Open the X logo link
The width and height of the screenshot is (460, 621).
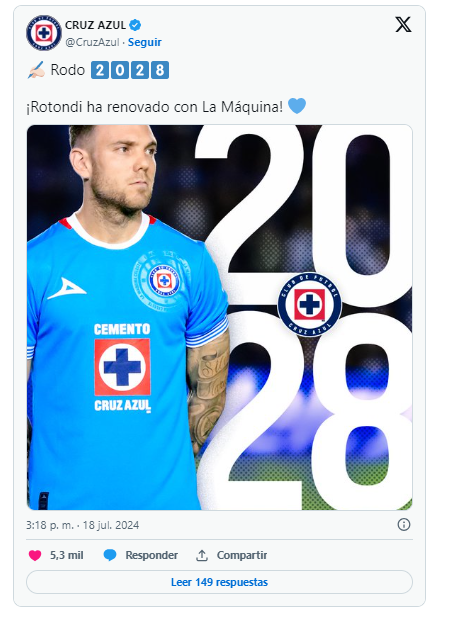pyautogui.click(x=403, y=25)
